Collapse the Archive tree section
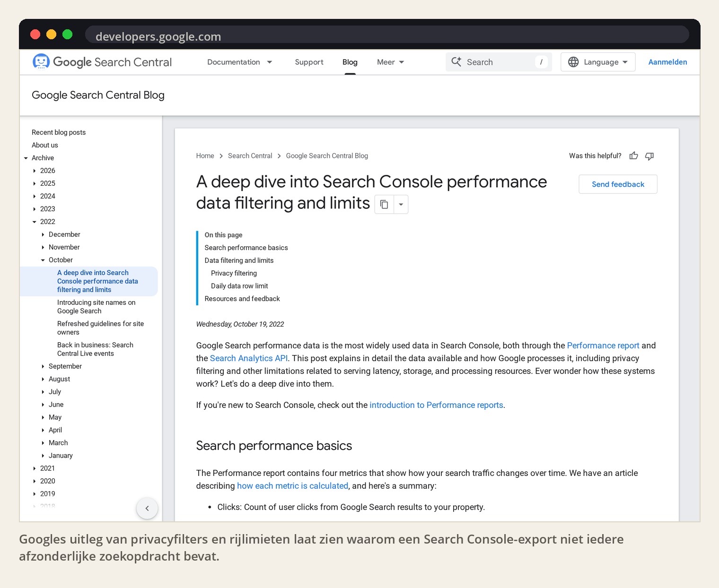719x588 pixels. tap(26, 158)
